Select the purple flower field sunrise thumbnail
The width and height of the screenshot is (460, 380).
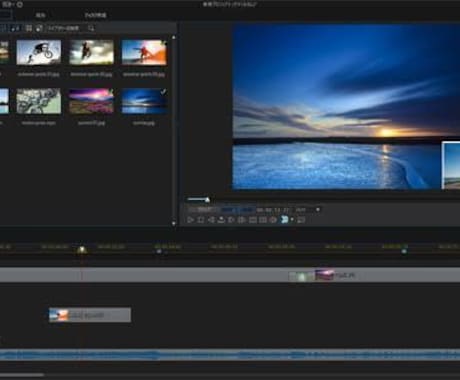91,101
